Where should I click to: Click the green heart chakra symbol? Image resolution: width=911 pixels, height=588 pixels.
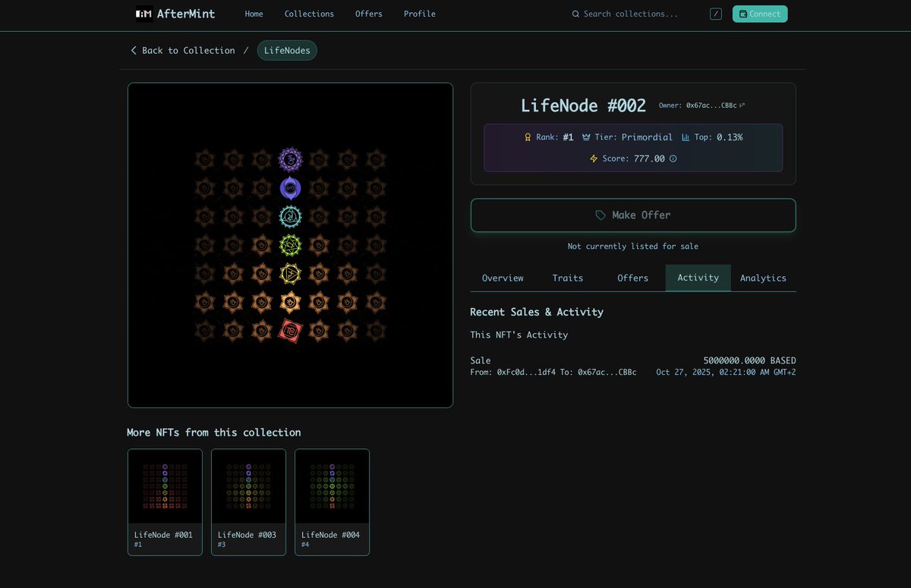(290, 245)
